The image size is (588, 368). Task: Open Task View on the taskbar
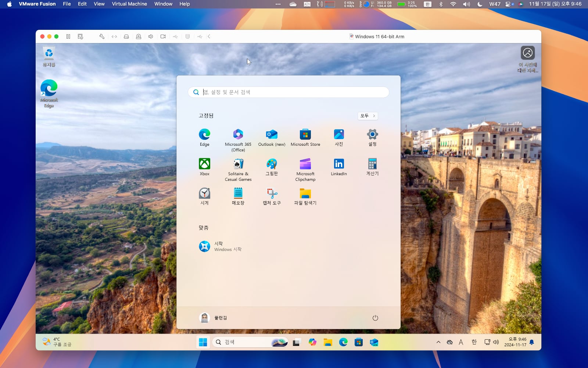coord(297,342)
